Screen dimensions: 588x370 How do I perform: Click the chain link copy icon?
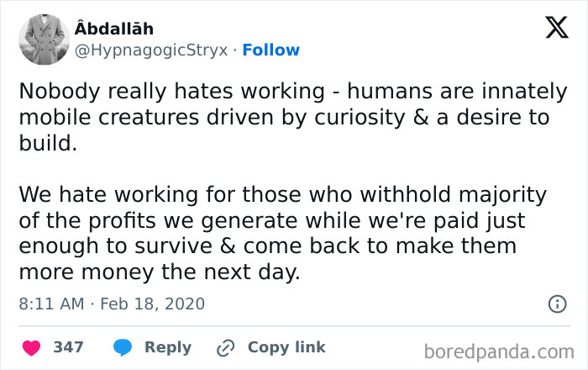click(224, 347)
